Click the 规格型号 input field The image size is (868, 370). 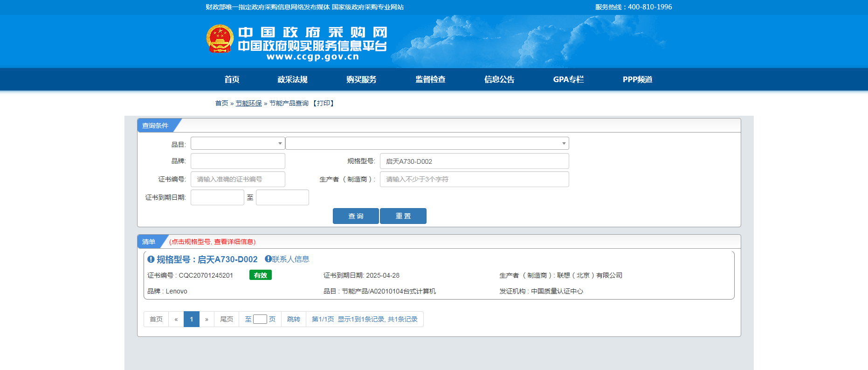[474, 161]
